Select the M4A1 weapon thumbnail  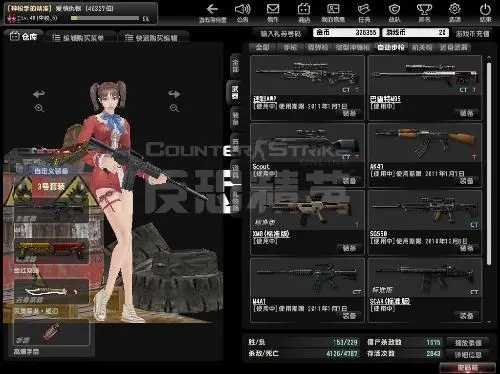307,278
